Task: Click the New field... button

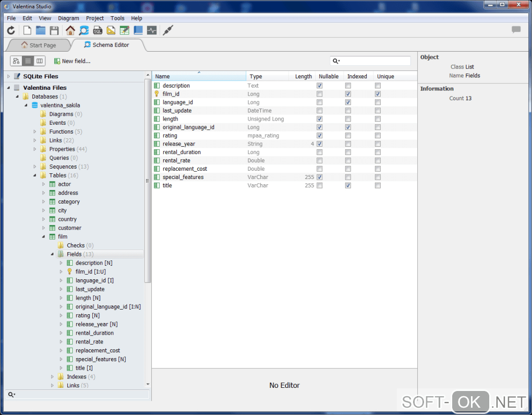Action: coord(72,61)
